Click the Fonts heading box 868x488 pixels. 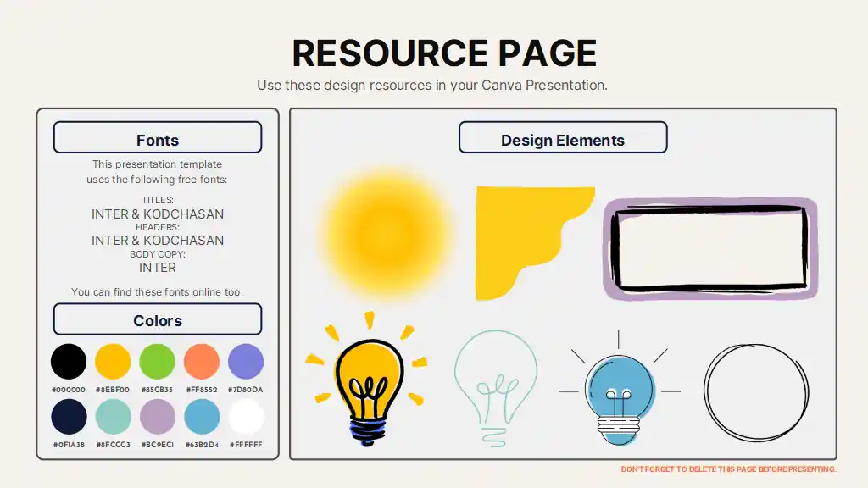point(158,137)
